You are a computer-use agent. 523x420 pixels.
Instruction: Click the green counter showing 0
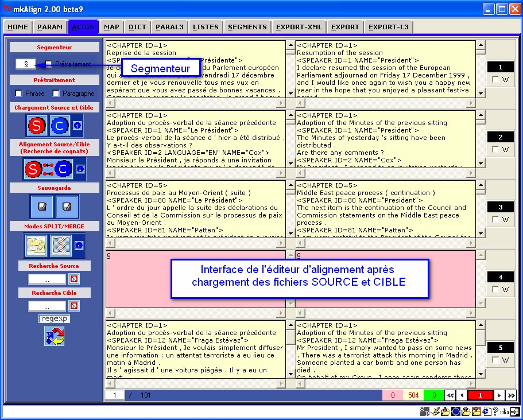434,395
